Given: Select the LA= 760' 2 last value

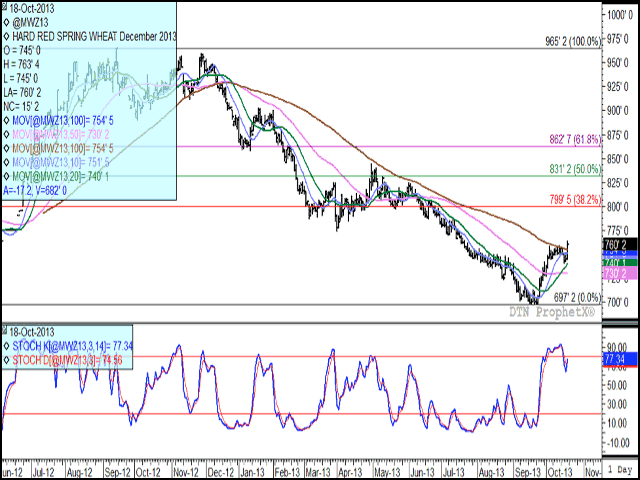Looking at the screenshot, I should (x=22, y=93).
